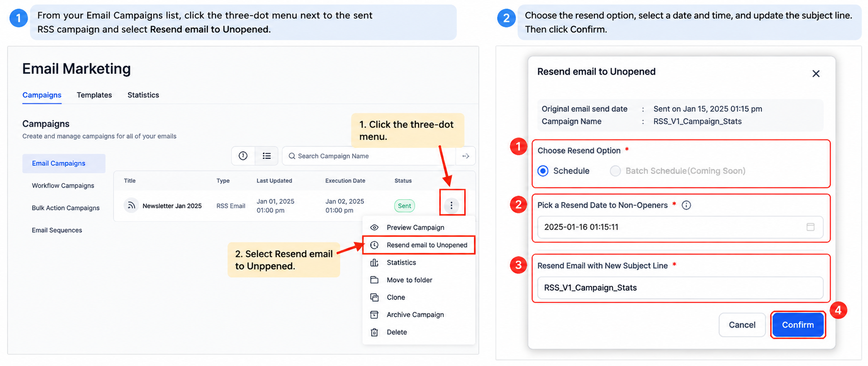Choose Move to folder menu entry
The width and height of the screenshot is (868, 366).
pos(419,280)
